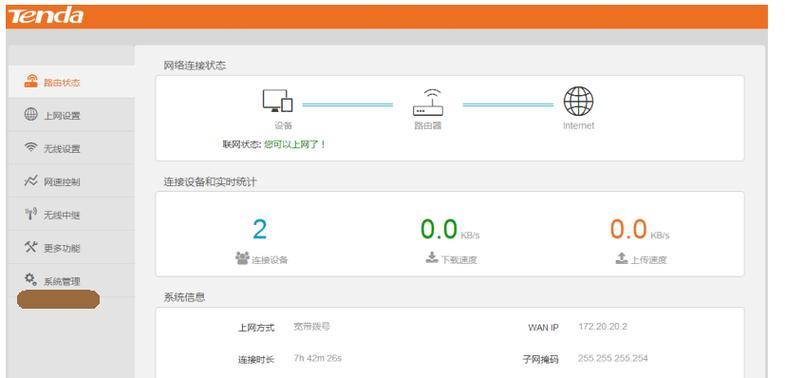Viewport: 785px width, 378px height.
Task: Click the globe icon next to 上网设置
Action: [x=31, y=115]
